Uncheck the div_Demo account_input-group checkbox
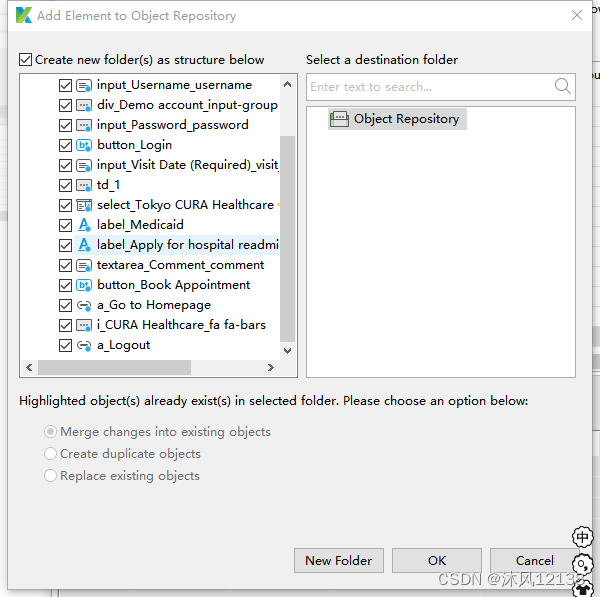This screenshot has height=597, width=600. 65,105
